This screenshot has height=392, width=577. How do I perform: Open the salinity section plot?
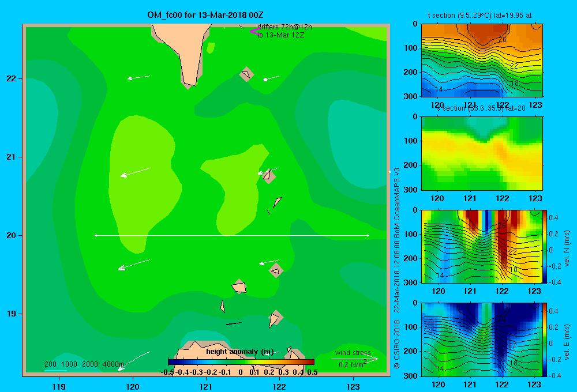pyautogui.click(x=482, y=153)
